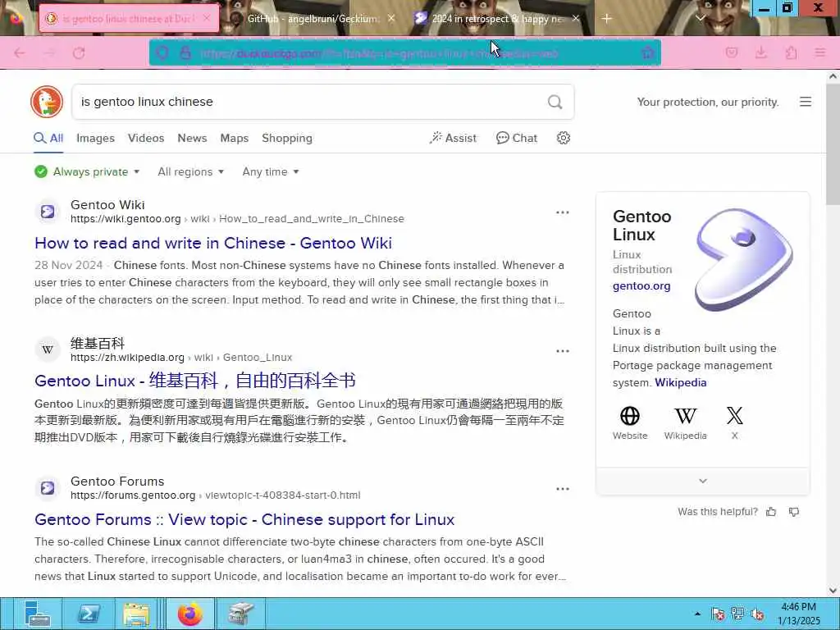The width and height of the screenshot is (840, 630).
Task: Switch to the Videos search tab
Action: pos(146,138)
